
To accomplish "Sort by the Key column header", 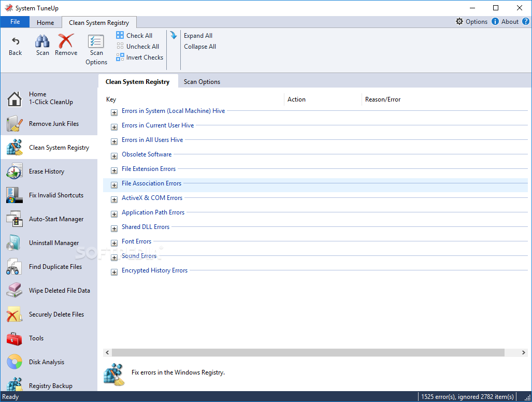I will pos(111,99).
